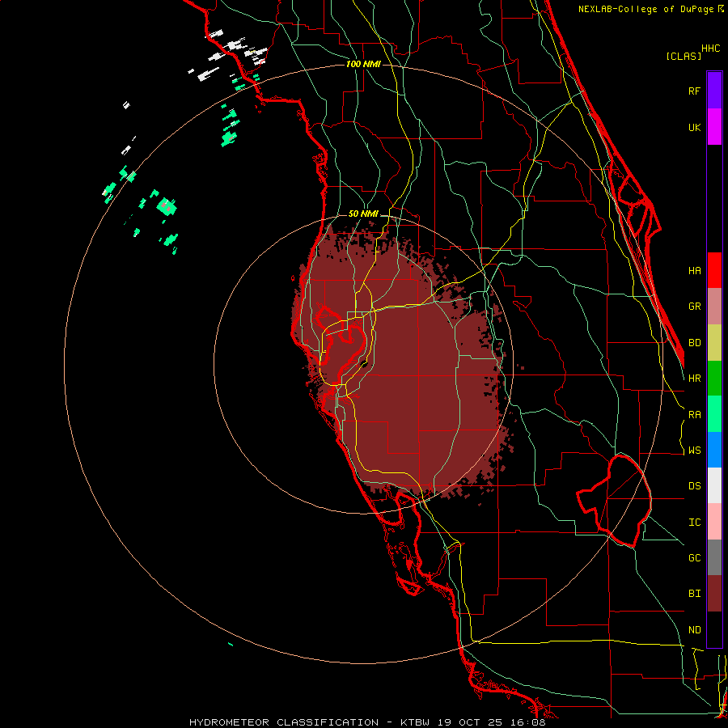The width and height of the screenshot is (728, 728).
Task: Click the 50 NMI range ring label
Action: [x=363, y=214]
